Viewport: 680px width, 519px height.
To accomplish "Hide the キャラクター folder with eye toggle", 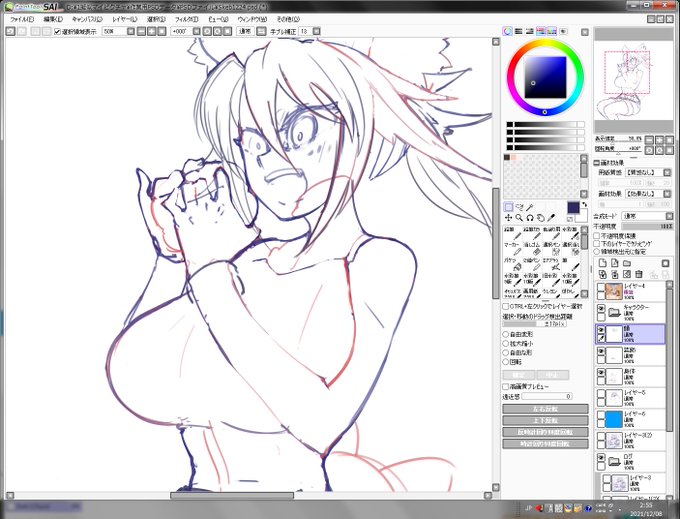I will click(601, 308).
